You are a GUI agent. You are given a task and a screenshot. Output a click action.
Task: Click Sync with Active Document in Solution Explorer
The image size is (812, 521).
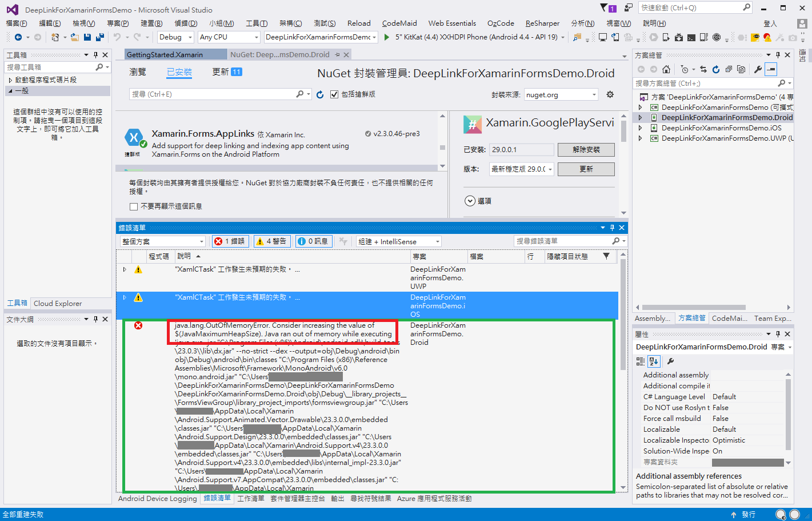pyautogui.click(x=703, y=69)
